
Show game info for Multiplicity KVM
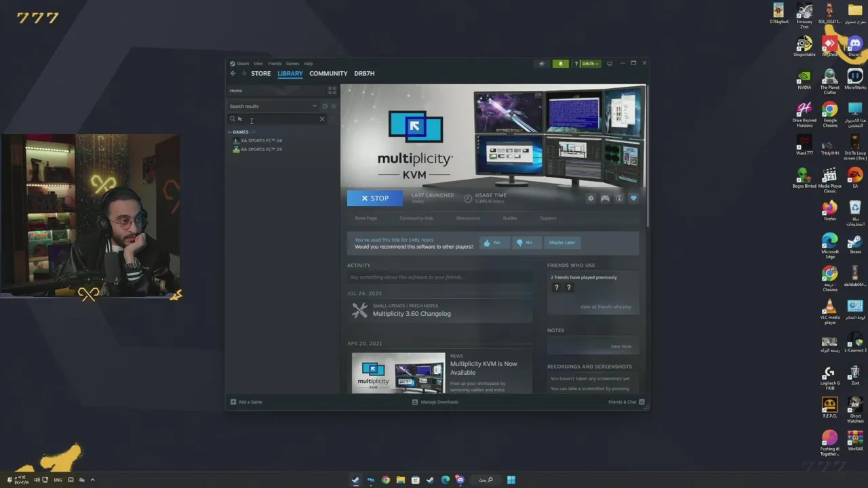619,199
